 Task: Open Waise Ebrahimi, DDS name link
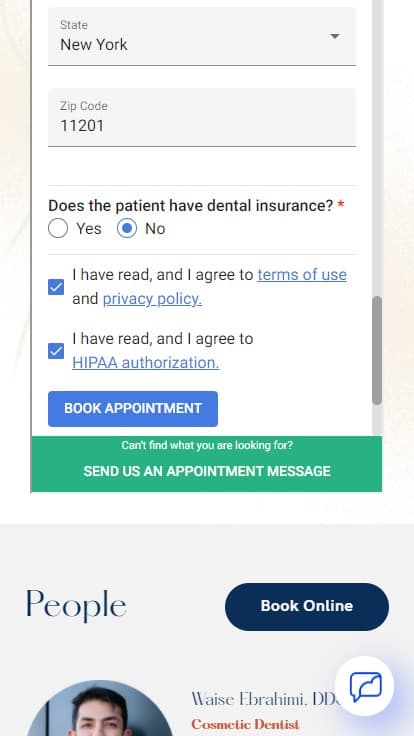coord(265,699)
